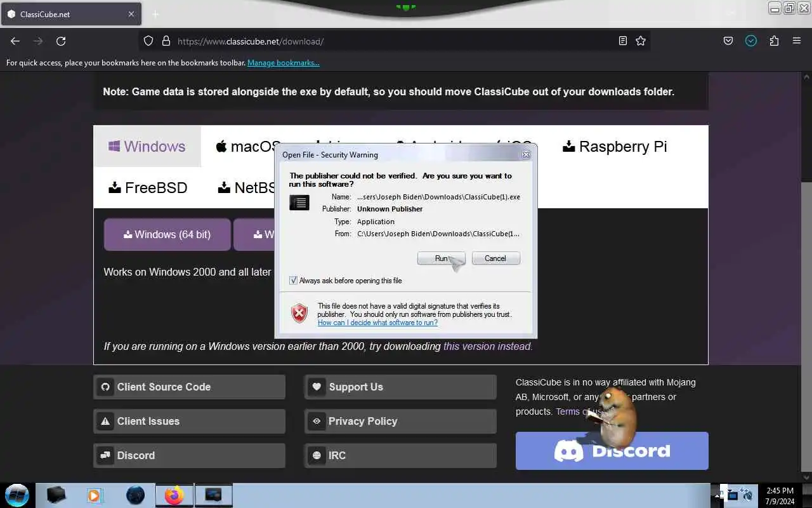The height and width of the screenshot is (508, 812).
Task: Focus the classicube.net URL address bar
Action: tap(393, 41)
